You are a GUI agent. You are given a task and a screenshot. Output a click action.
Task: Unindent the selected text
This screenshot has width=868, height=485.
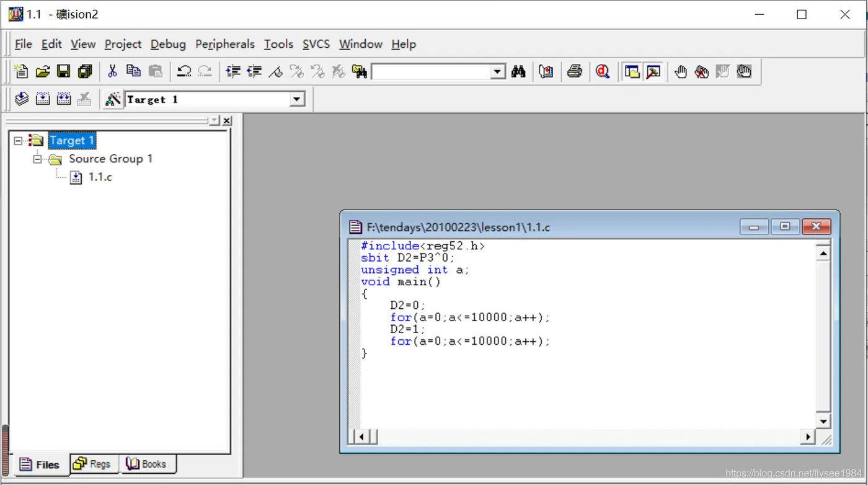(x=254, y=71)
